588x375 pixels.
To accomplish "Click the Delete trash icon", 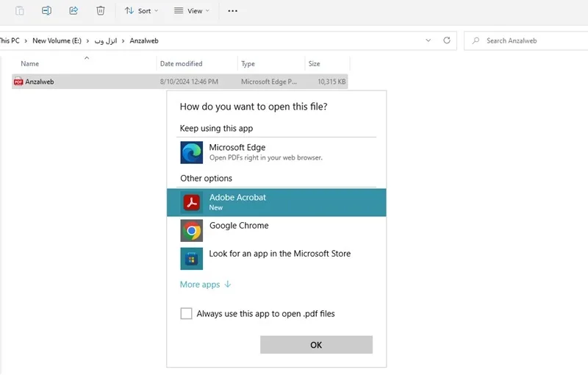I will (101, 10).
